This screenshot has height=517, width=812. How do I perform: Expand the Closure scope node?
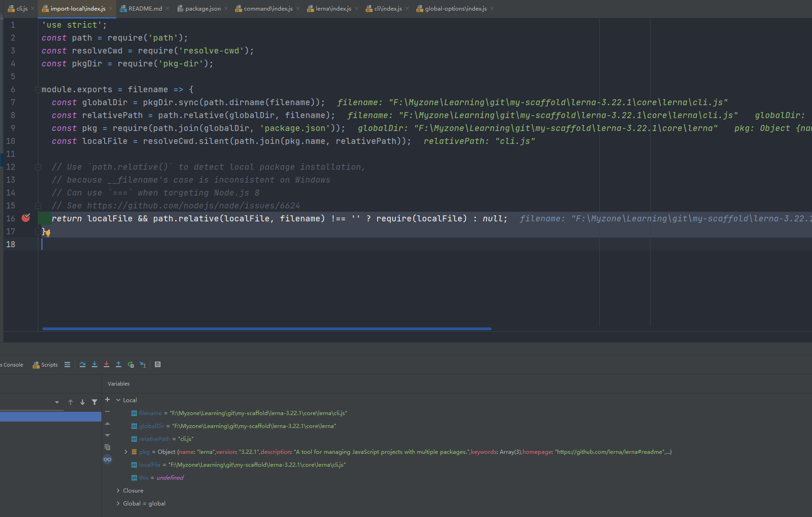pos(118,491)
